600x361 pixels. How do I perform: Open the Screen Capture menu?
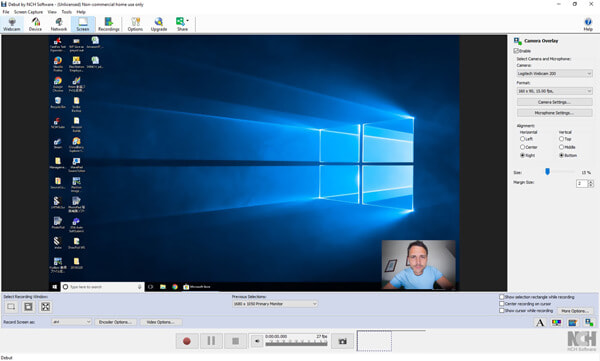click(x=28, y=12)
